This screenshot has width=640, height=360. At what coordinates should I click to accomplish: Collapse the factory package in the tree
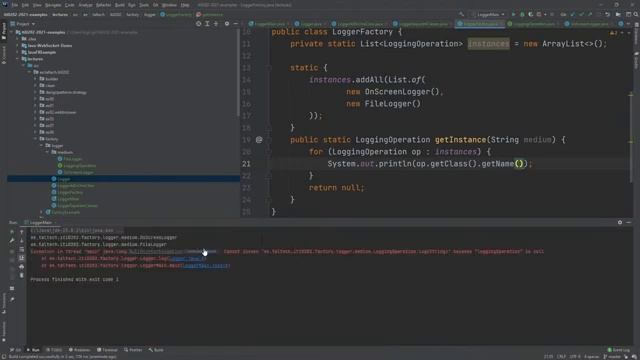(36, 139)
